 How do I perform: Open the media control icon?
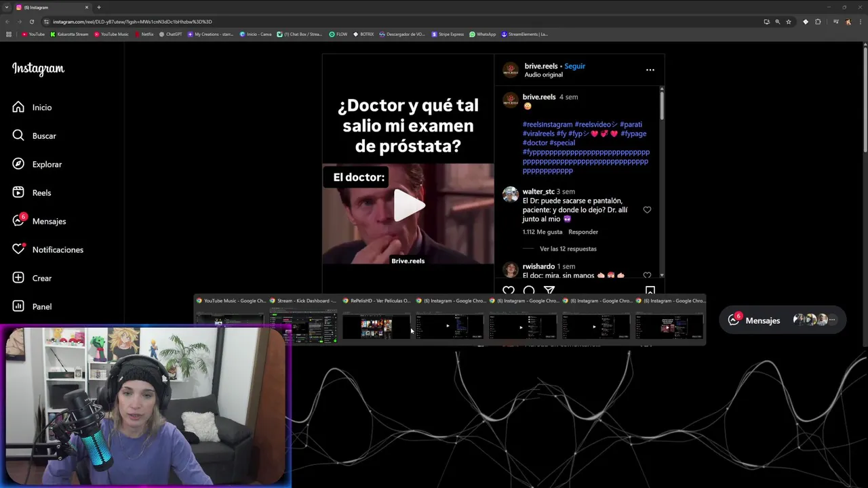[835, 22]
